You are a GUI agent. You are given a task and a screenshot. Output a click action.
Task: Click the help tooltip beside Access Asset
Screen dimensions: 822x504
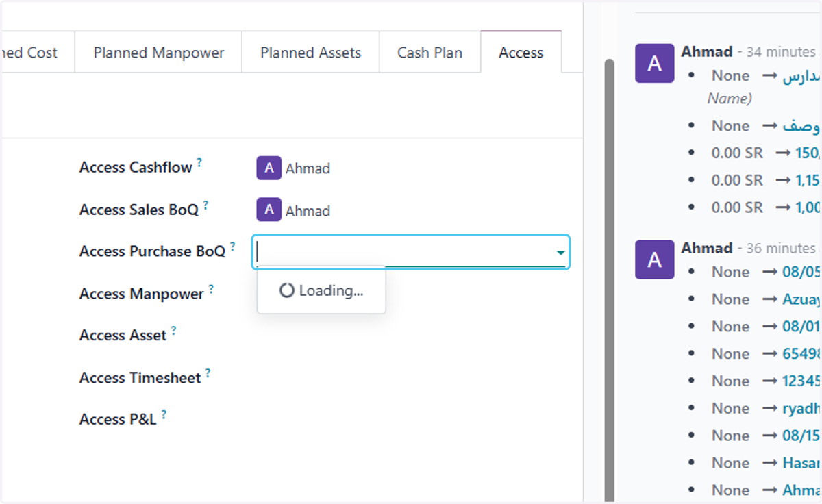point(173,331)
